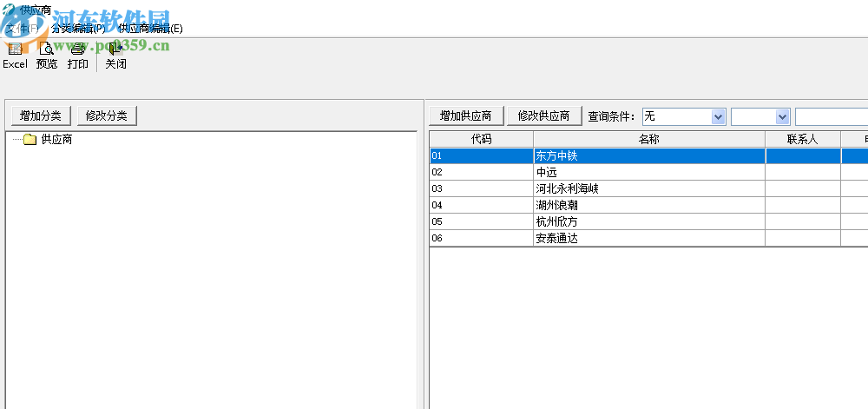Click the 修改供应商 button

(543, 115)
